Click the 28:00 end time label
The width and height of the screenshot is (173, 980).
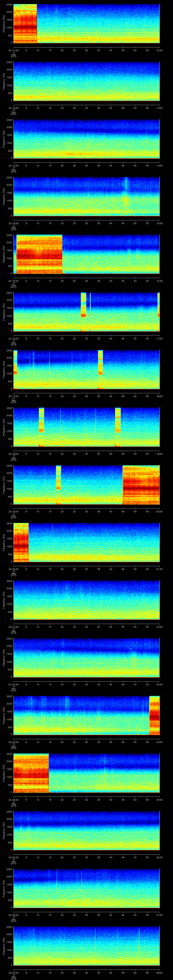pos(159,973)
